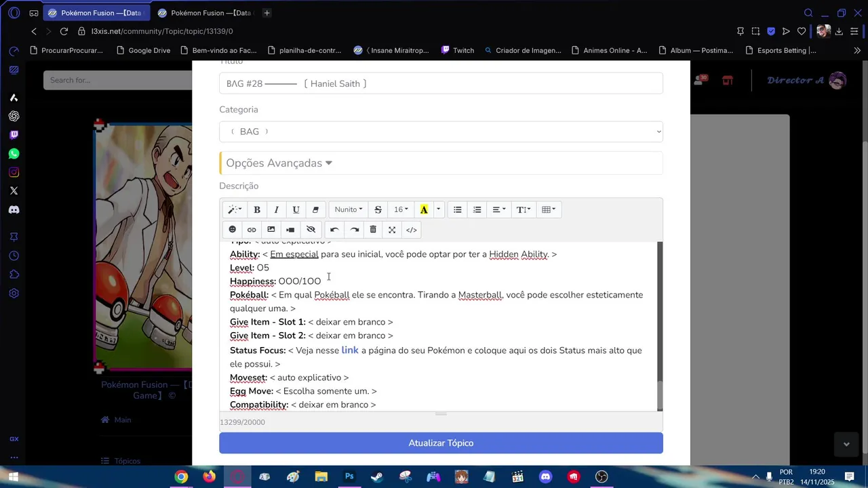
Task: Follow the blue 'link' in Status Focus line
Action: click(350, 350)
